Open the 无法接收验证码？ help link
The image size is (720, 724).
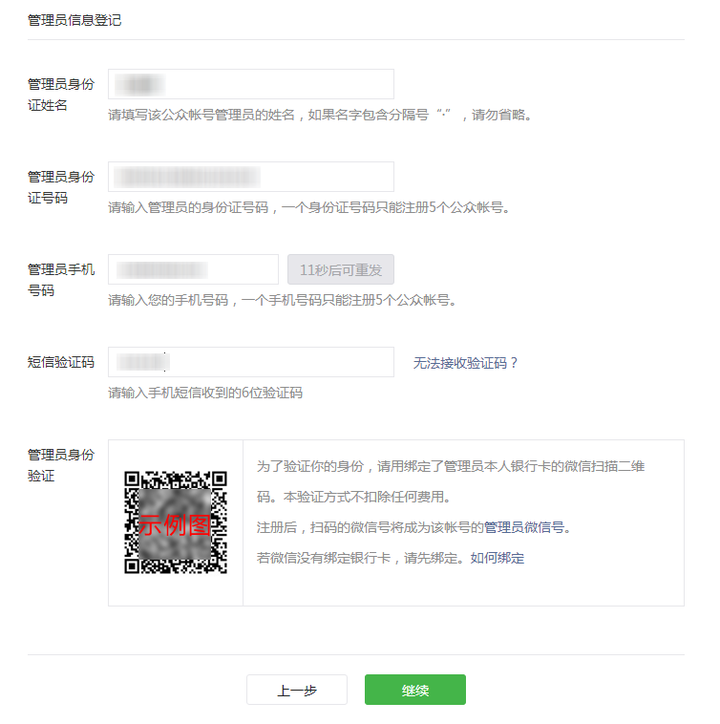coord(465,363)
